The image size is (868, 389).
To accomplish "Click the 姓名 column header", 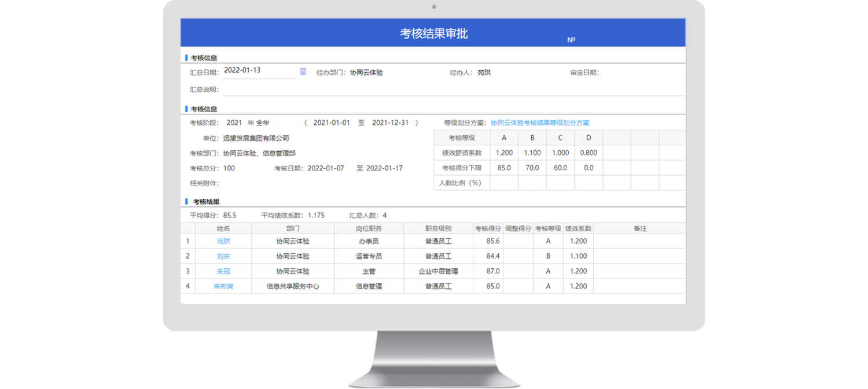I will pyautogui.click(x=223, y=229).
